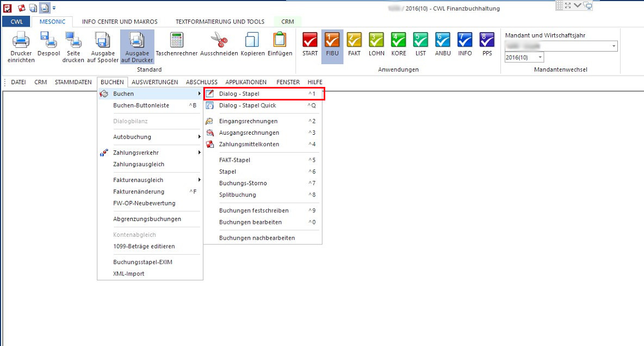Image resolution: width=644 pixels, height=346 pixels.
Task: Open the AUSWERTUNGEN menu
Action: coord(154,82)
